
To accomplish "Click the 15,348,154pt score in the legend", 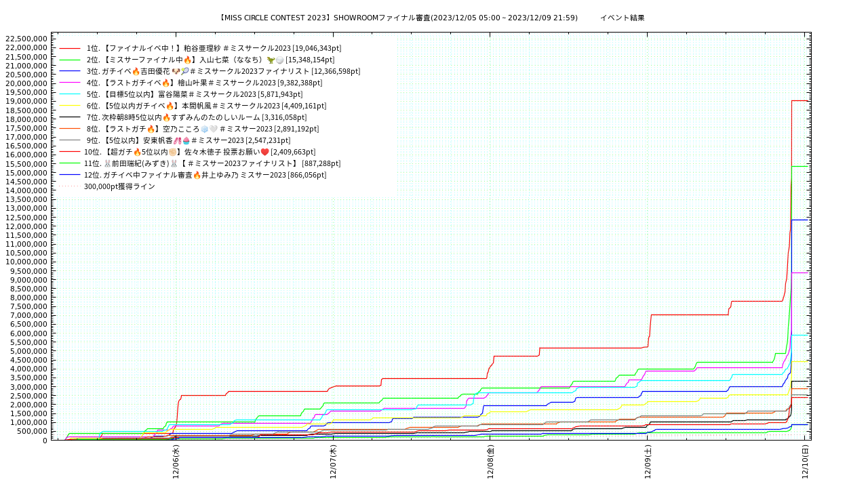I will (310, 60).
